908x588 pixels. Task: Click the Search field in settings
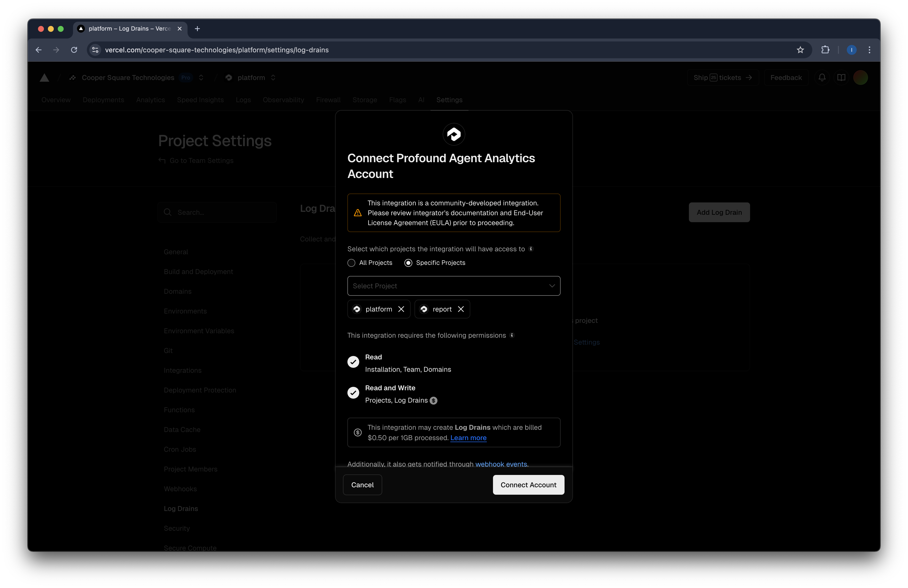[x=217, y=212]
